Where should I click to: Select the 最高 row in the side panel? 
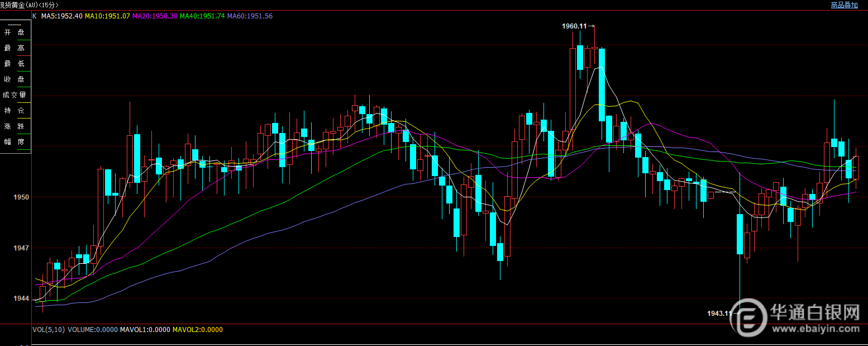[x=15, y=48]
